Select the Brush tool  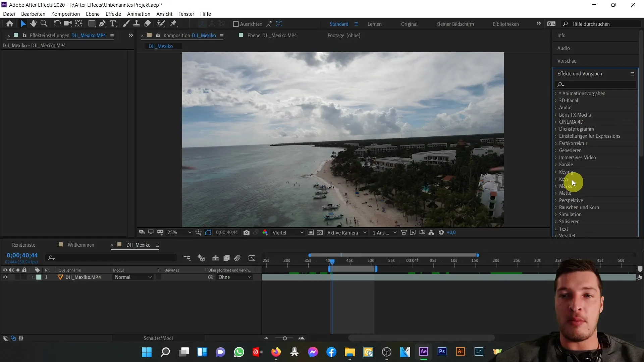click(126, 24)
